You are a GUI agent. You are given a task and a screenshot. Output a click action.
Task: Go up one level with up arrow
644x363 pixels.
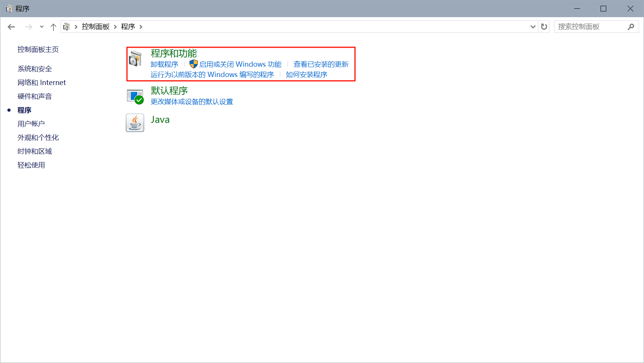[53, 27]
